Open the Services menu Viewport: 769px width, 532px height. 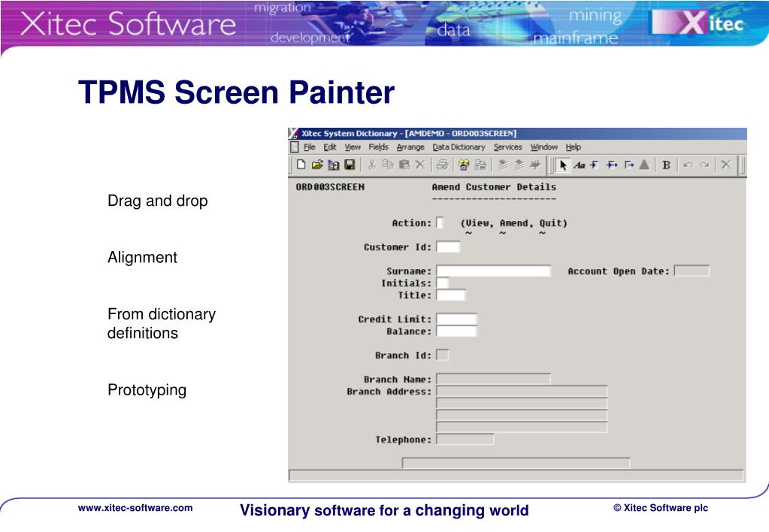pyautogui.click(x=507, y=147)
